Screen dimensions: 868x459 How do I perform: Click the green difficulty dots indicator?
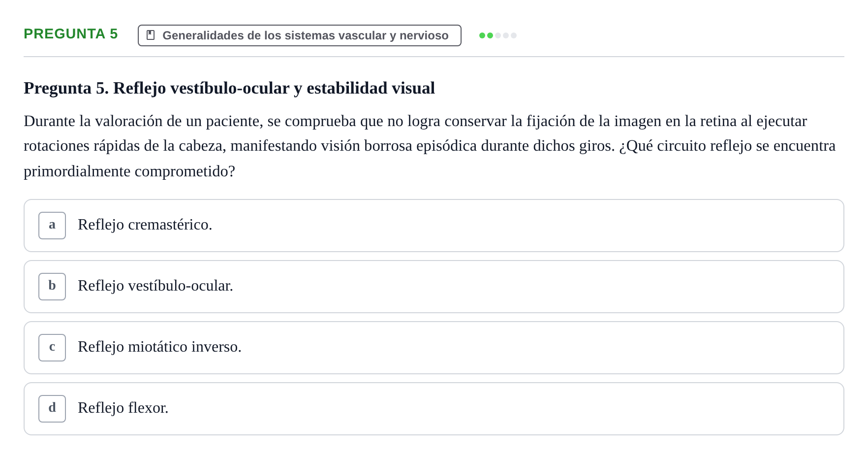[497, 35]
